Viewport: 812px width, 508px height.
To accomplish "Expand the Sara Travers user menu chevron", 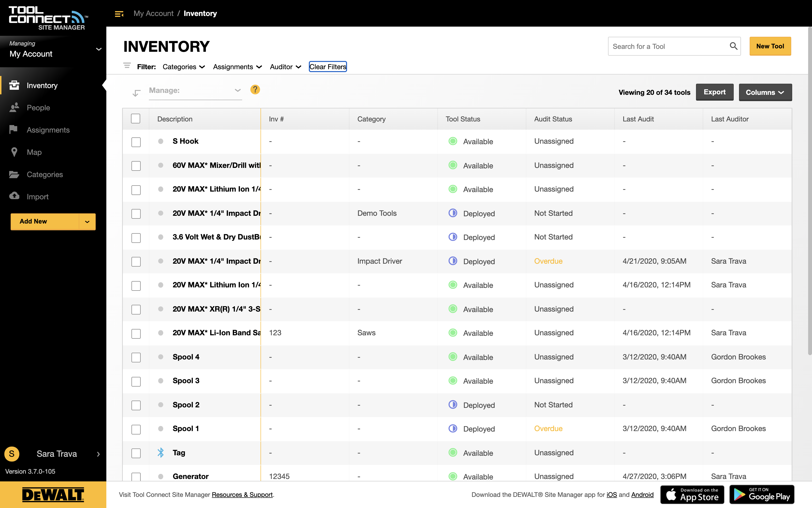I will 98,454.
